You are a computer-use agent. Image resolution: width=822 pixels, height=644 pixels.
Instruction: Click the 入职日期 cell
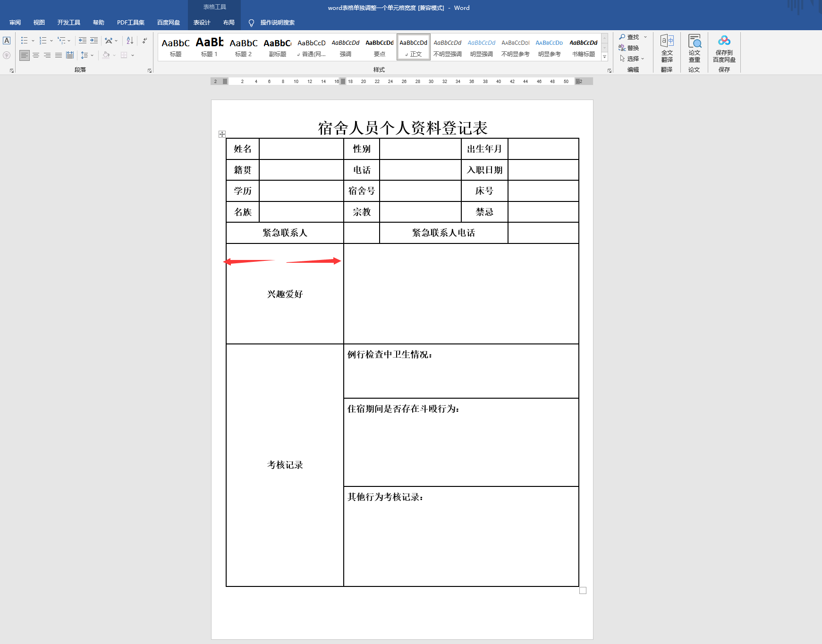point(485,170)
